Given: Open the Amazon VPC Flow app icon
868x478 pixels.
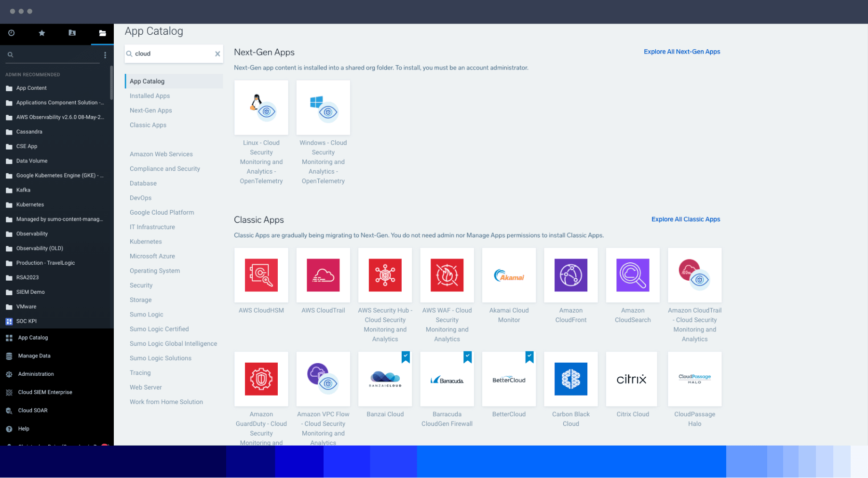Looking at the screenshot, I should 323,379.
